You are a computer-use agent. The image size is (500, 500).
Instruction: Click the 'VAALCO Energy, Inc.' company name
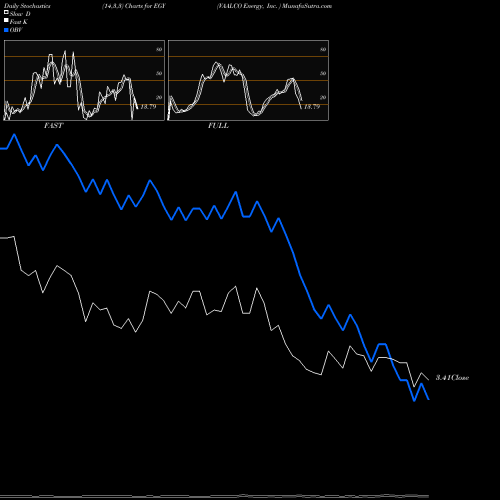248,6
